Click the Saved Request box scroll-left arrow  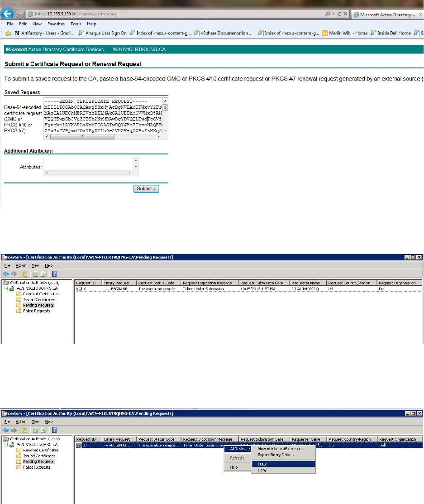click(47, 137)
